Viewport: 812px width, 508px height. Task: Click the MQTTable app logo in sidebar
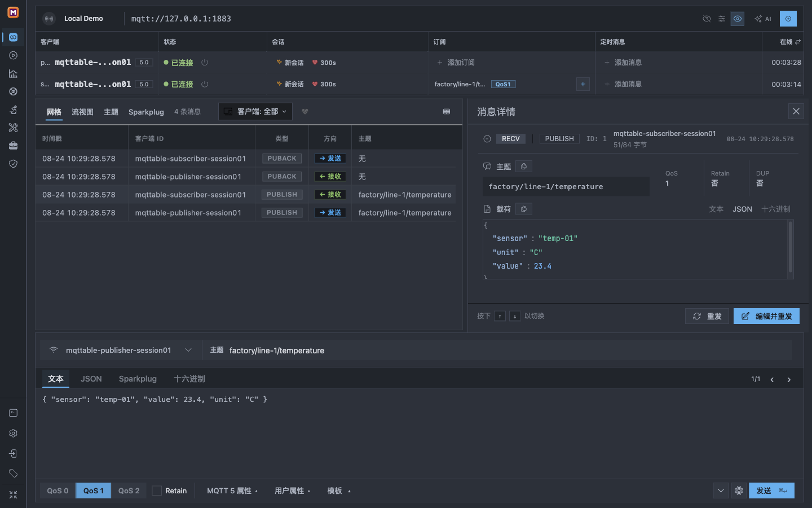13,12
